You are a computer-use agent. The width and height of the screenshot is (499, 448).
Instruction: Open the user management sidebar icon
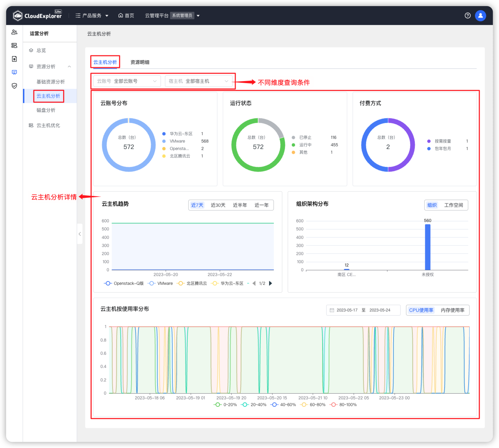(14, 32)
